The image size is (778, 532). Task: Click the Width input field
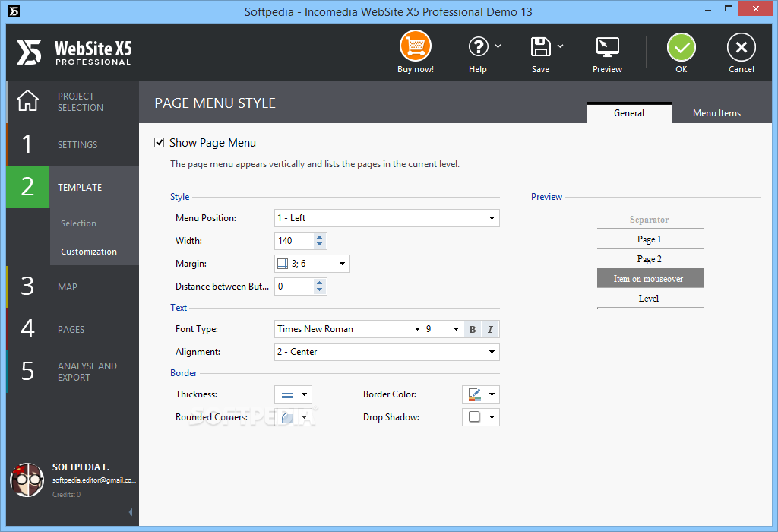(295, 241)
